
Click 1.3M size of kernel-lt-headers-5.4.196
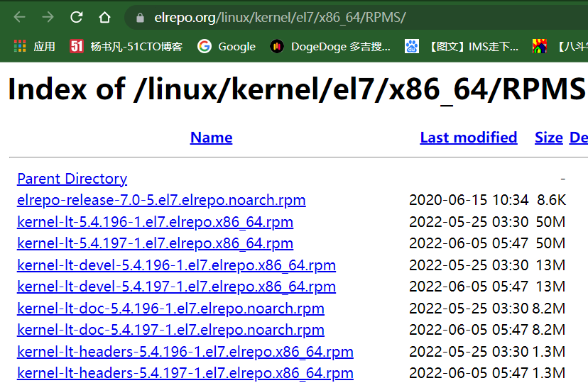click(x=549, y=352)
